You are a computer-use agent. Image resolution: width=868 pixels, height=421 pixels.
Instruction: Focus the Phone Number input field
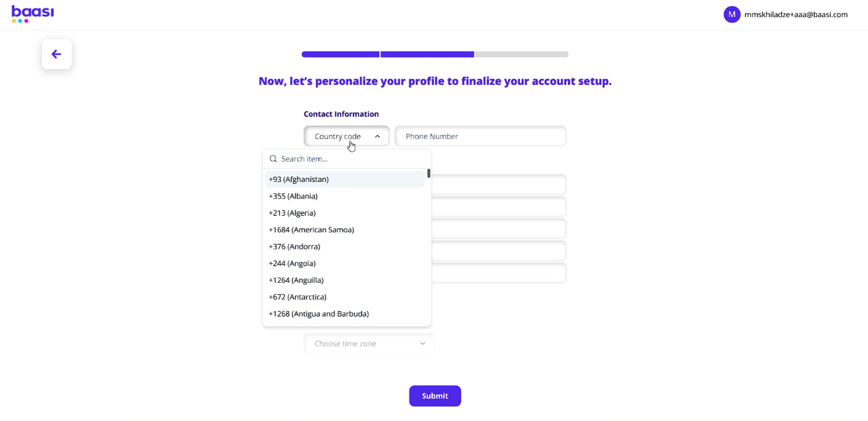[x=480, y=136]
